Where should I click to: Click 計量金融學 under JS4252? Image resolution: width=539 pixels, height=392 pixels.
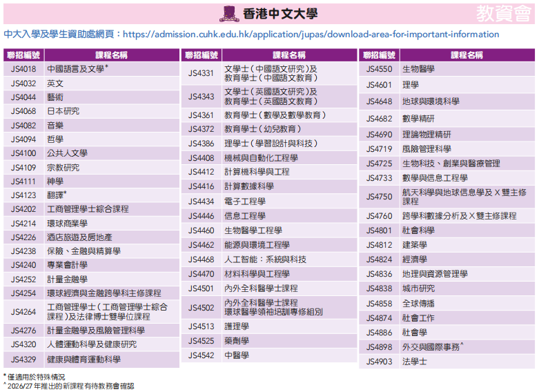pos(68,280)
